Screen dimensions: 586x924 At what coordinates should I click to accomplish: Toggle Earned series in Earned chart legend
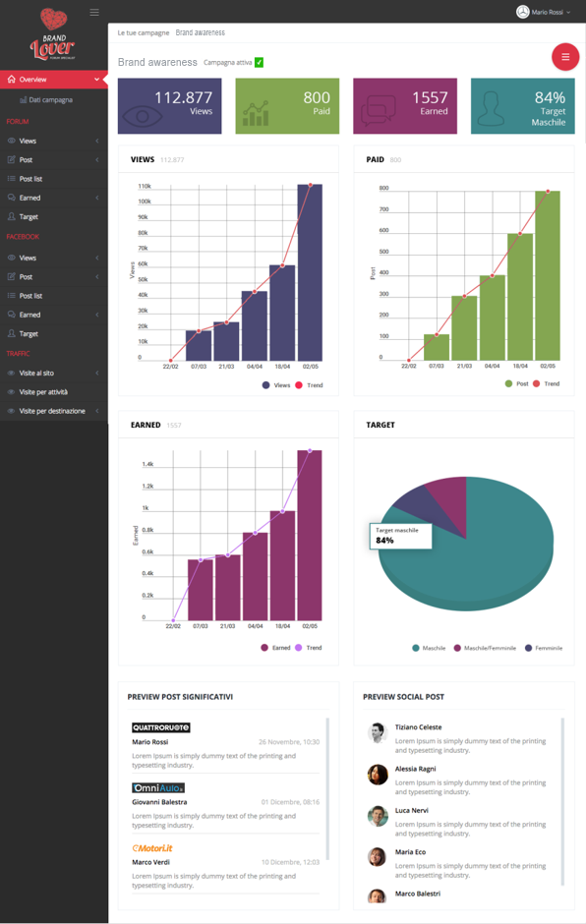275,648
